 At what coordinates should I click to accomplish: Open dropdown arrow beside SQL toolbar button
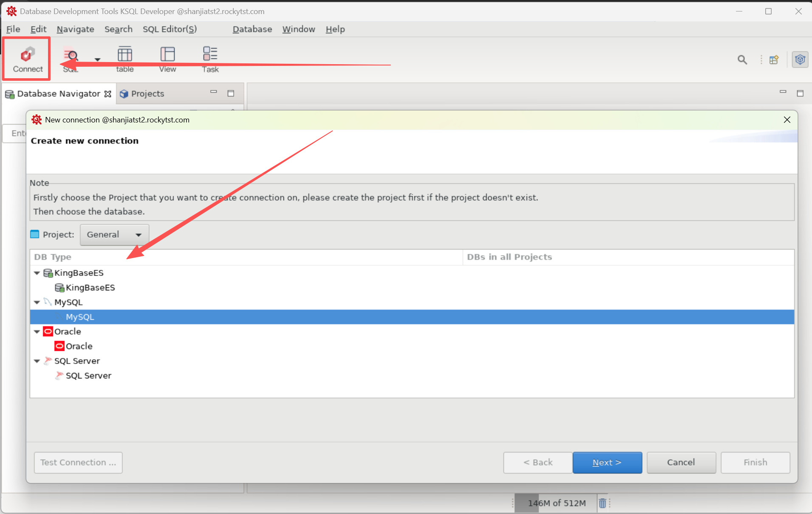97,60
